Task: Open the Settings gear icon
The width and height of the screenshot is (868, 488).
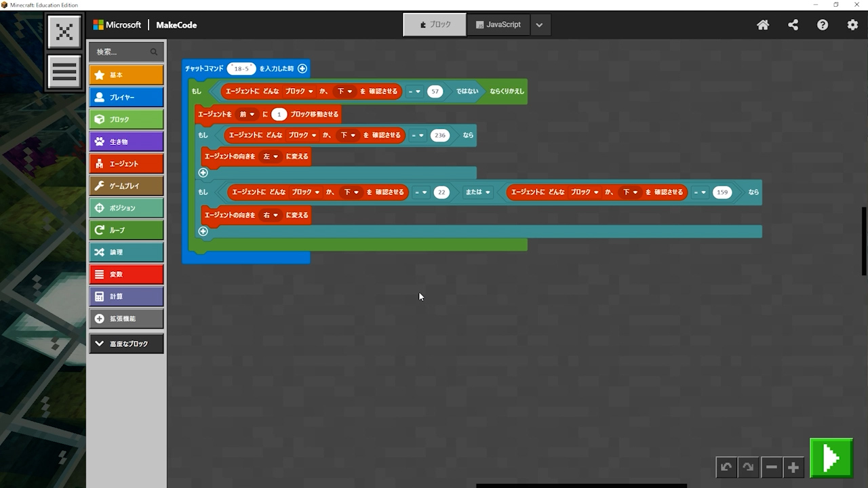Action: click(x=852, y=25)
